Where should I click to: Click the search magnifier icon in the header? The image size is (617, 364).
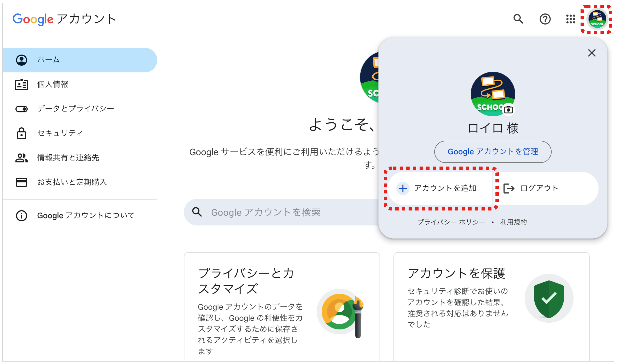[518, 19]
